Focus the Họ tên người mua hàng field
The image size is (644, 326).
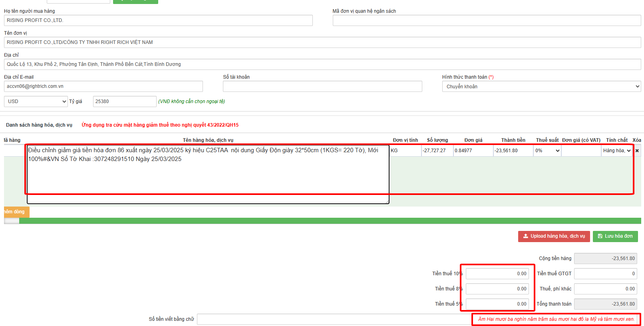158,20
